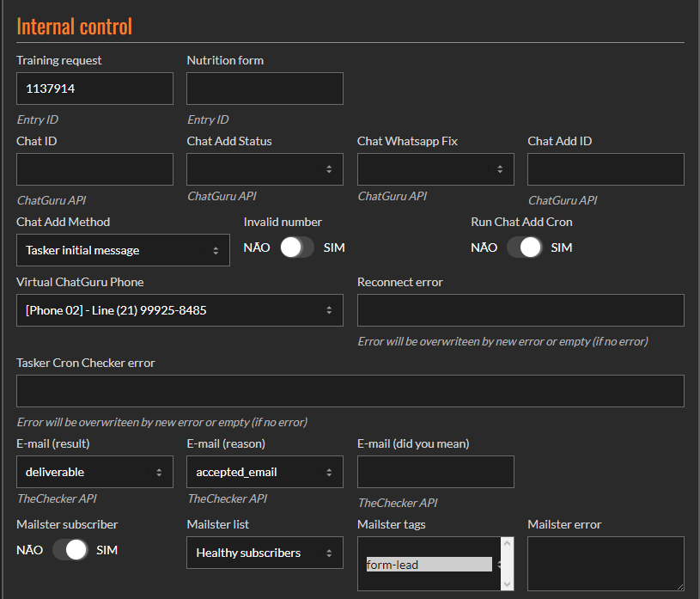The image size is (700, 599).
Task: Toggle the Invalid number switch
Action: [296, 248]
